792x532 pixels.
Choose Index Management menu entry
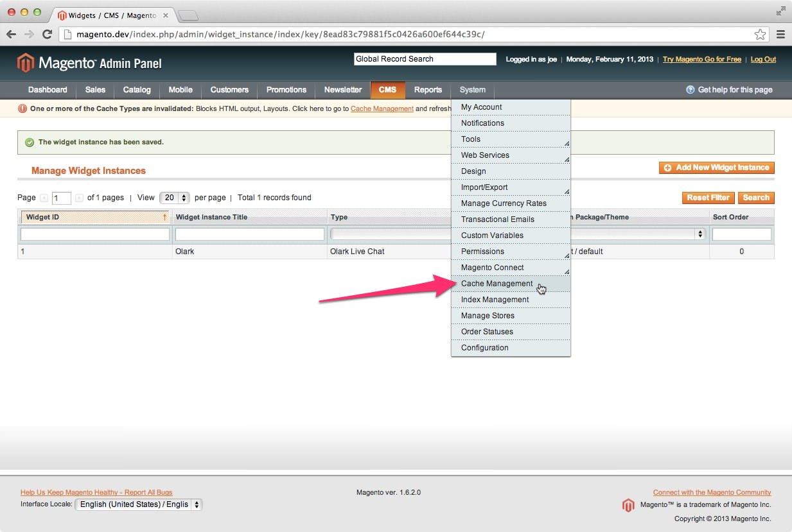click(495, 300)
